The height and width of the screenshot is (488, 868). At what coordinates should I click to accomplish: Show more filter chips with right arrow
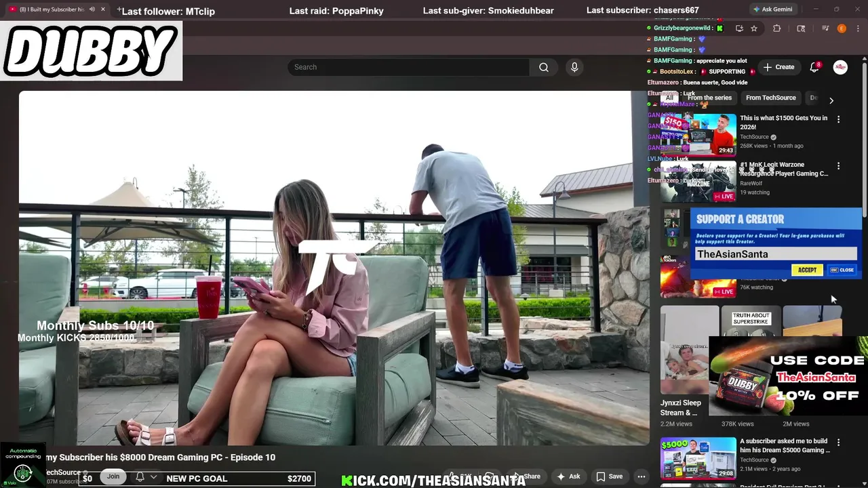click(x=831, y=100)
